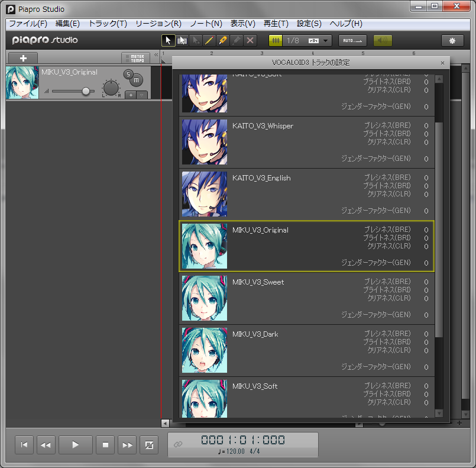The width and height of the screenshot is (476, 468).
Task: Click the chain link icon in time display
Action: click(178, 444)
